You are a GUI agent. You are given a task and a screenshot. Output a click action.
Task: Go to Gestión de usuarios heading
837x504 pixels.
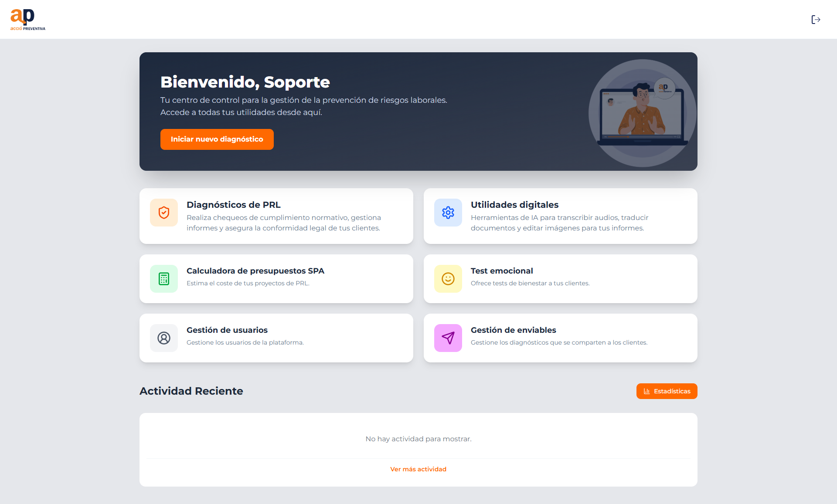pyautogui.click(x=227, y=330)
